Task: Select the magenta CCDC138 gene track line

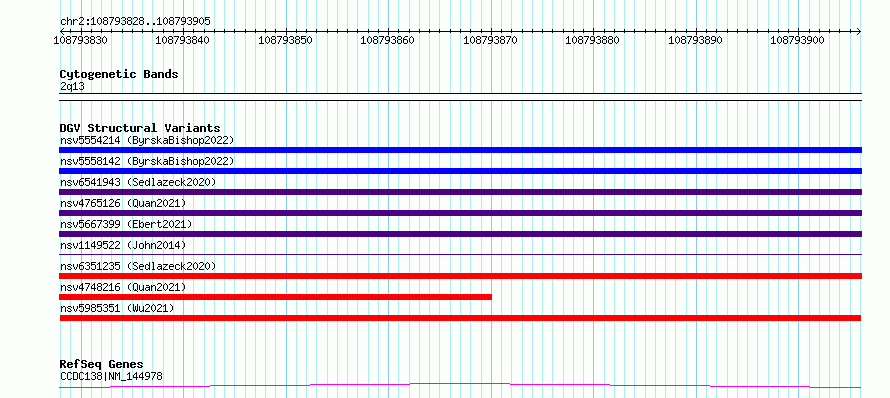Action: click(x=460, y=386)
